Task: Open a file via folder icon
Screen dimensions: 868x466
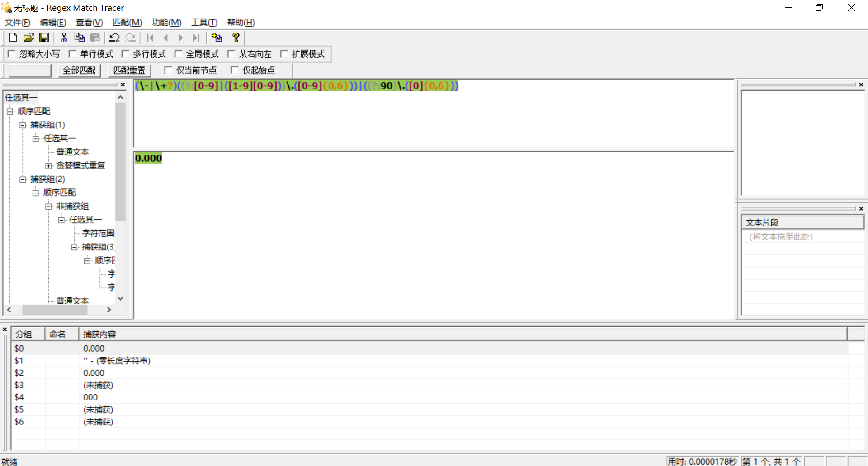Action: pos(28,38)
